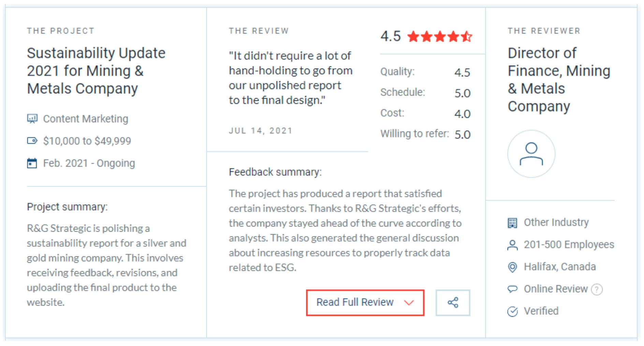Expand the Read Full Review button
Viewport: 644px width, 346px height.
pos(365,303)
